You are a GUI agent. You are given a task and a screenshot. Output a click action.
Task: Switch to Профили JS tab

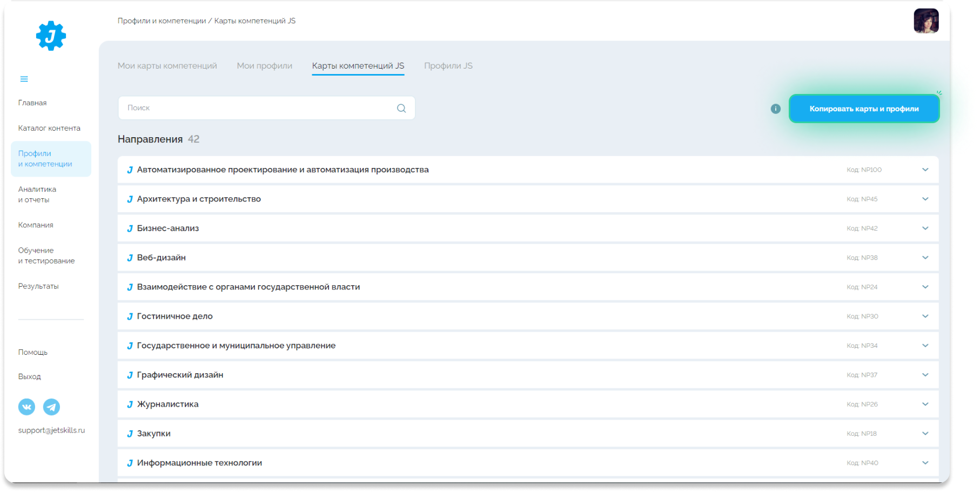[x=448, y=66]
